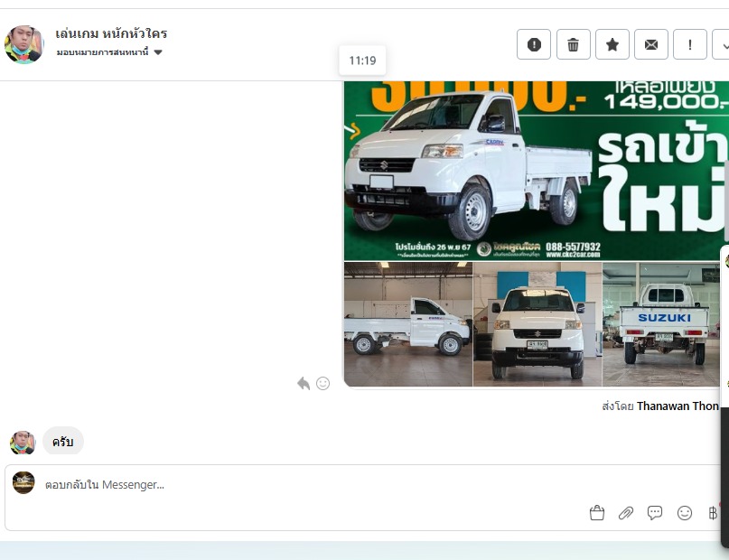Open the shopping bag products icon
This screenshot has width=729, height=560.
click(597, 513)
